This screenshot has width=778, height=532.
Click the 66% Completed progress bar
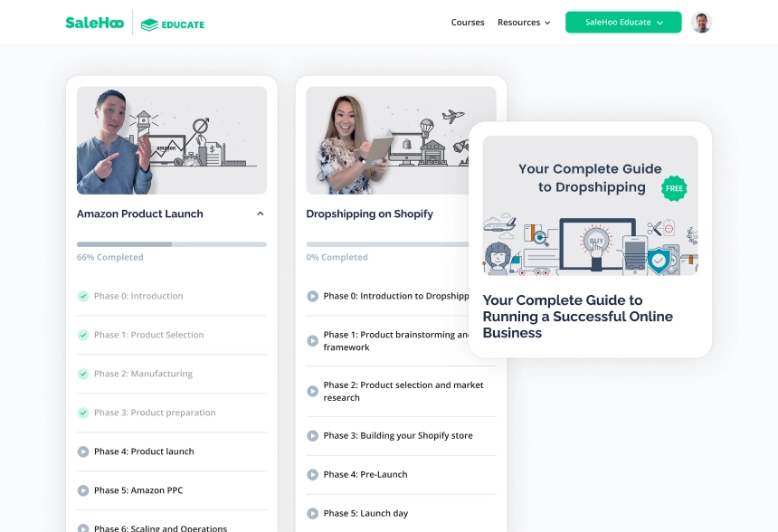[171, 244]
